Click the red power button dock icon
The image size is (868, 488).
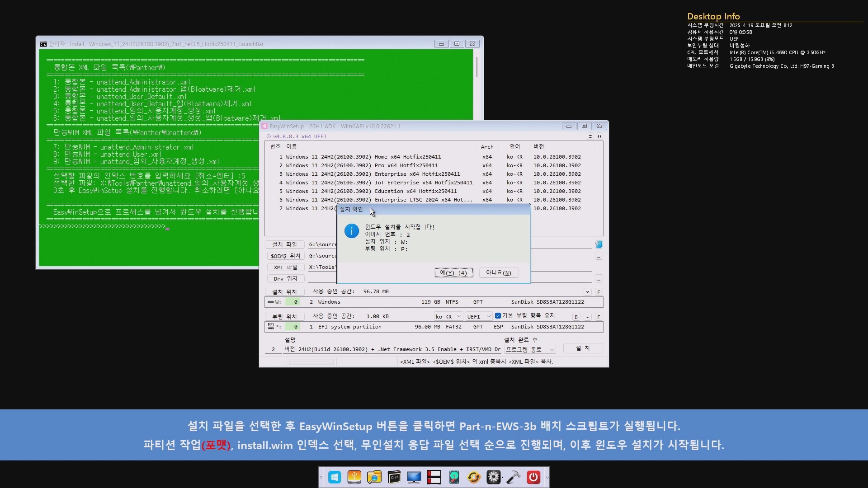[x=533, y=477]
